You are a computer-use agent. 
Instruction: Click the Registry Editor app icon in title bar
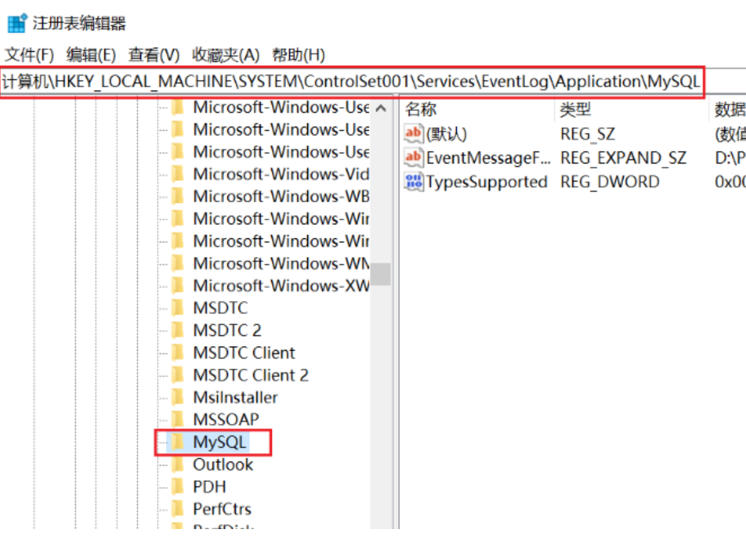pyautogui.click(x=17, y=24)
